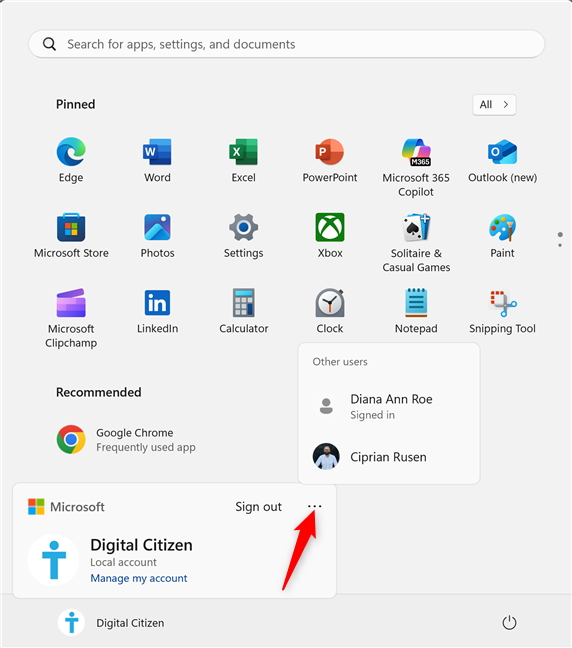Open Microsoft 365 Copilot app
The width and height of the screenshot is (572, 648).
tap(416, 167)
